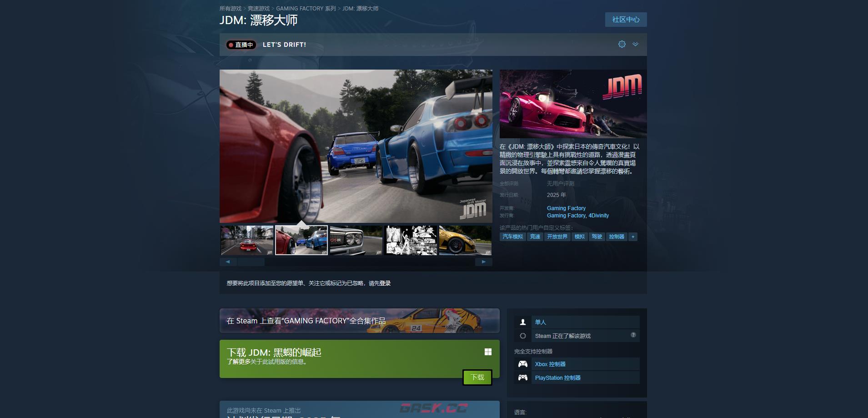Screen dimensions: 868x418
Task: Click the JDM: 漂移大师 page title
Action: click(258, 20)
